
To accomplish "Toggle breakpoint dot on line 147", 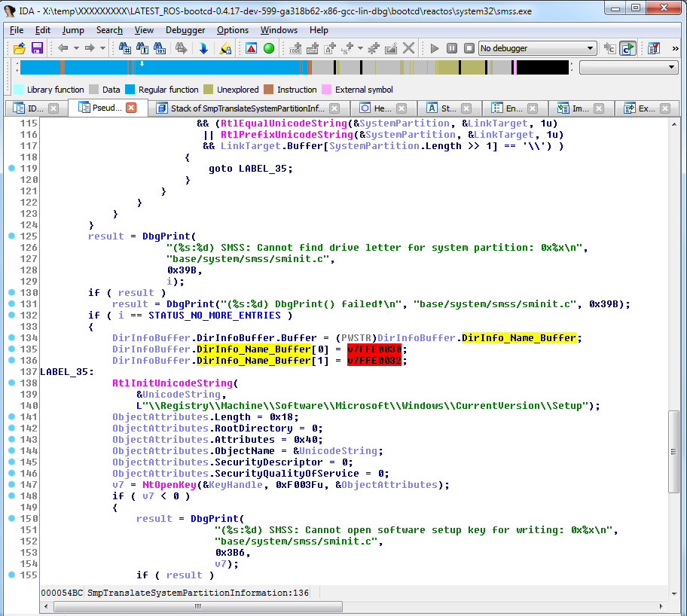I will pyautogui.click(x=12, y=484).
